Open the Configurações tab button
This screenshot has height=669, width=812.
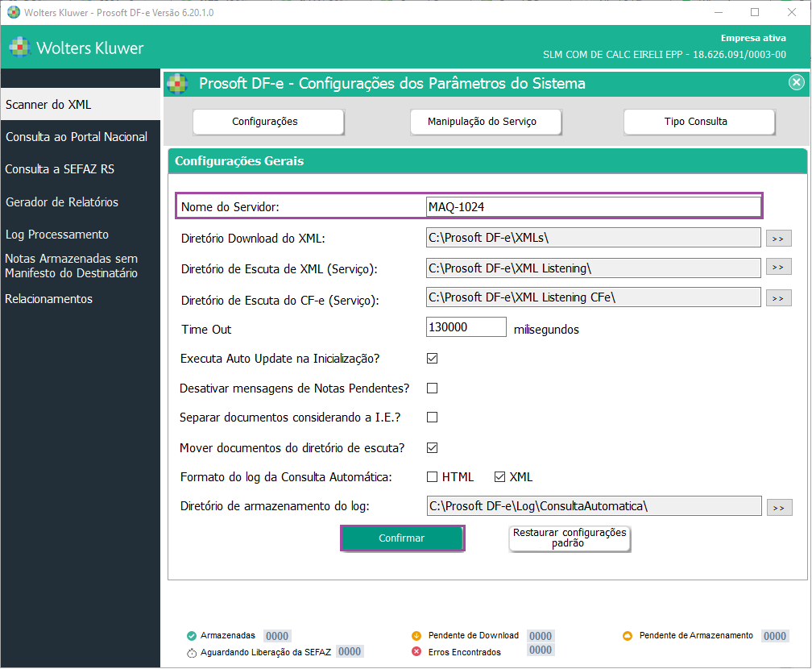click(x=268, y=122)
